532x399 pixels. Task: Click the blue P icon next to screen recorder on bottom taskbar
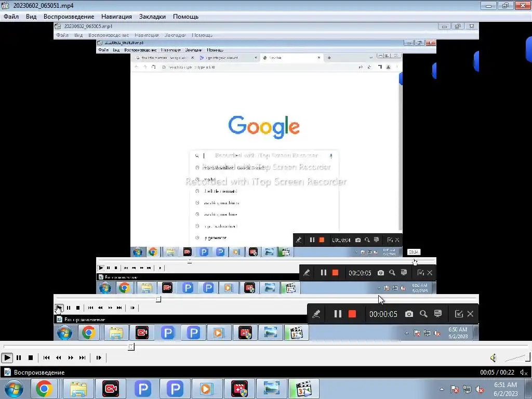point(143,389)
